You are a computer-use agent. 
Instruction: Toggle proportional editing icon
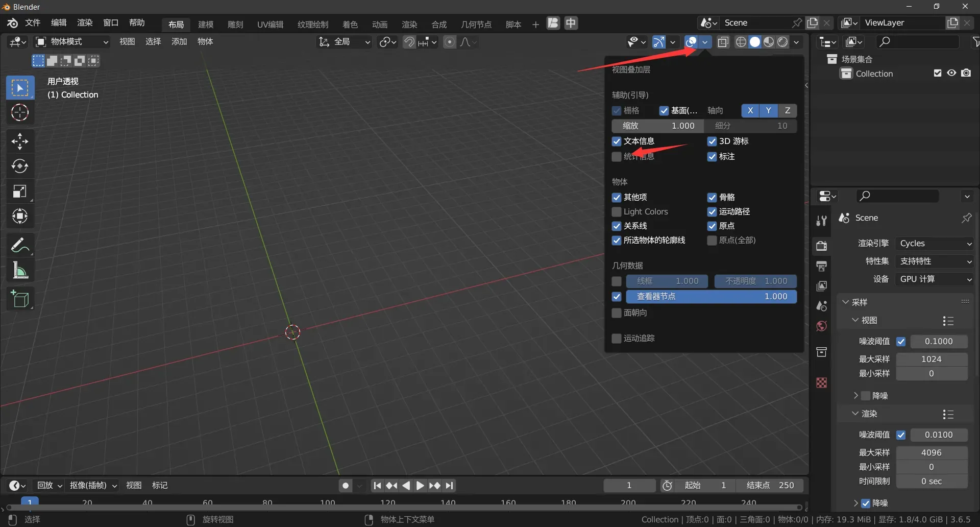point(450,42)
